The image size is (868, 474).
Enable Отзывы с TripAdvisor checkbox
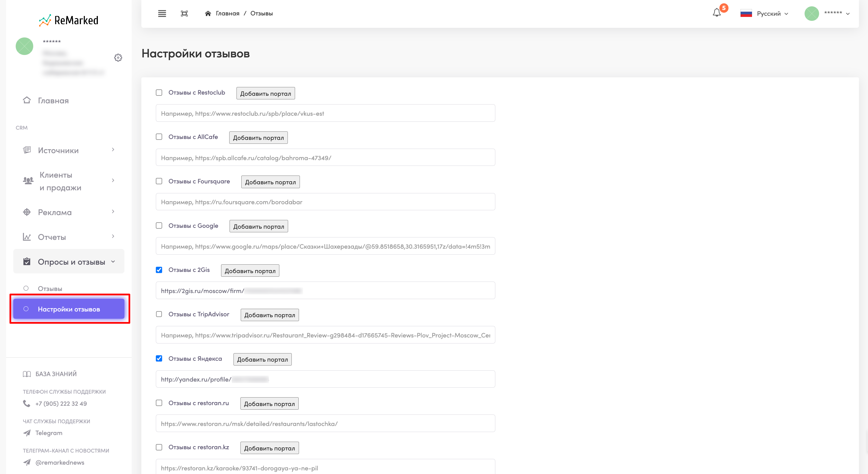(x=159, y=314)
